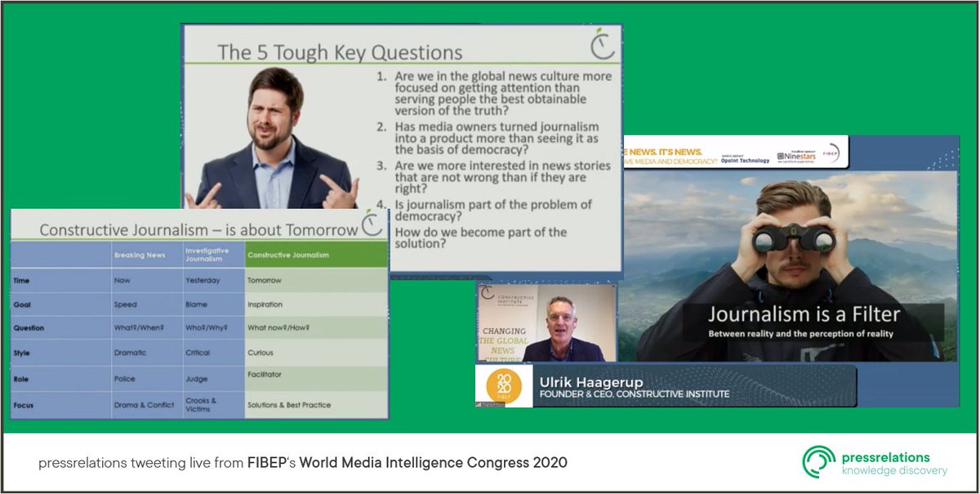This screenshot has width=980, height=494.
Task: Click the "Blame" table cell
Action: coord(213,304)
